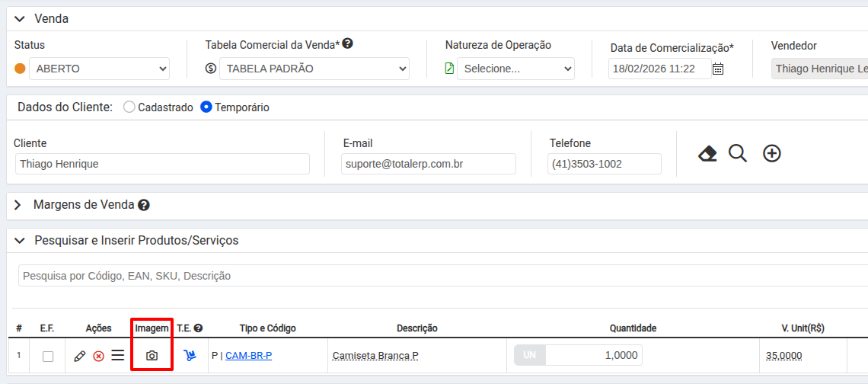The height and width of the screenshot is (384, 868).
Task: Click the magnifier icon to search clients
Action: pyautogui.click(x=738, y=154)
